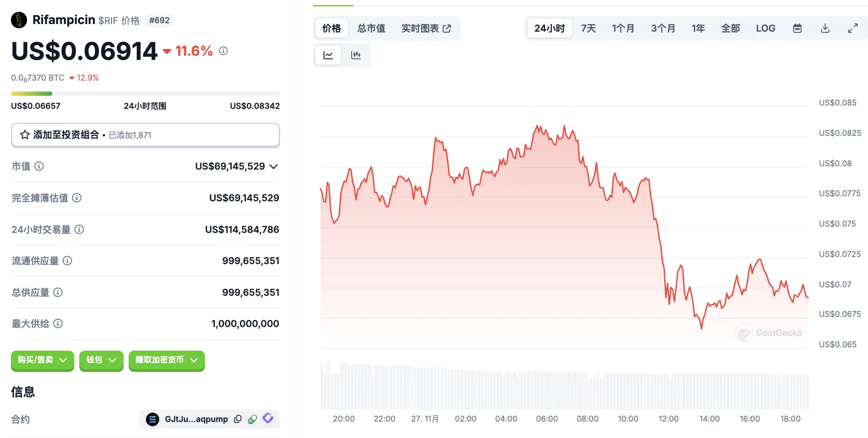This screenshot has height=438, width=868.
Task: Click the info icon beside 24小时交易量
Action: click(79, 230)
